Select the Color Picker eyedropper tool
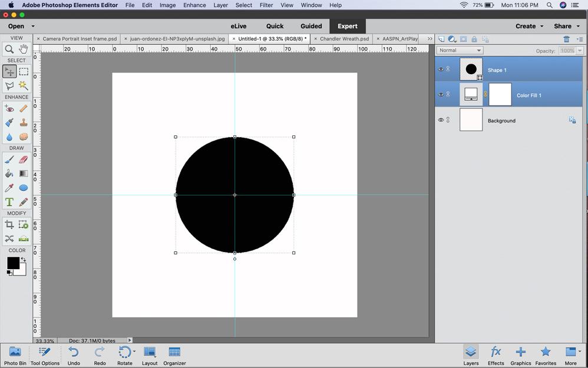Viewport: 588px width, 368px height. 9,188
